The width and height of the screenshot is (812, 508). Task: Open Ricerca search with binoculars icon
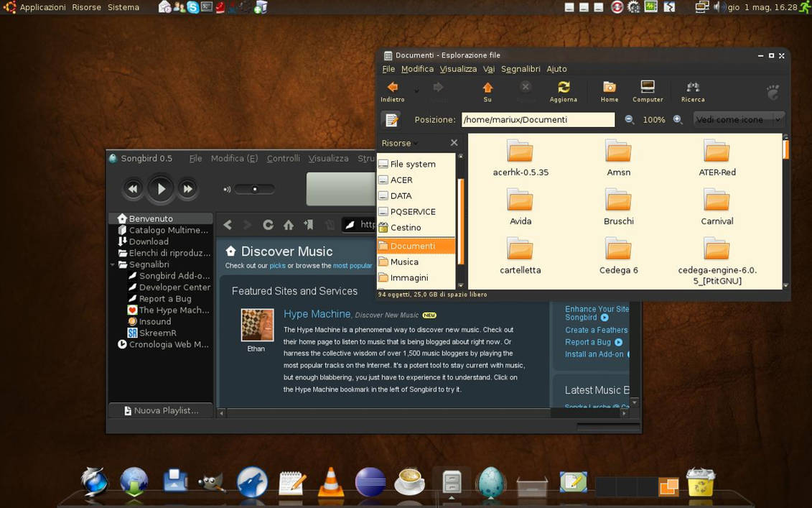coord(691,88)
